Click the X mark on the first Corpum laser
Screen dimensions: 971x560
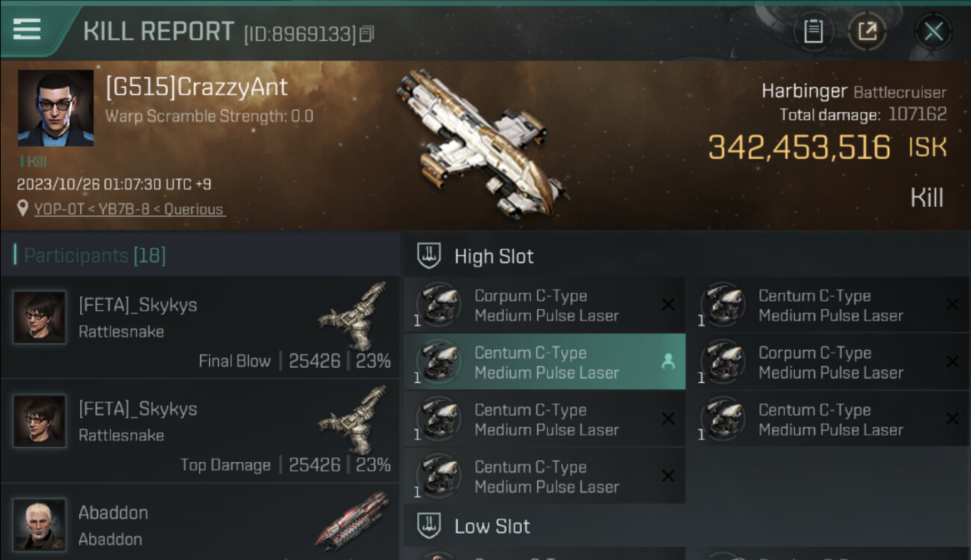[x=668, y=305]
